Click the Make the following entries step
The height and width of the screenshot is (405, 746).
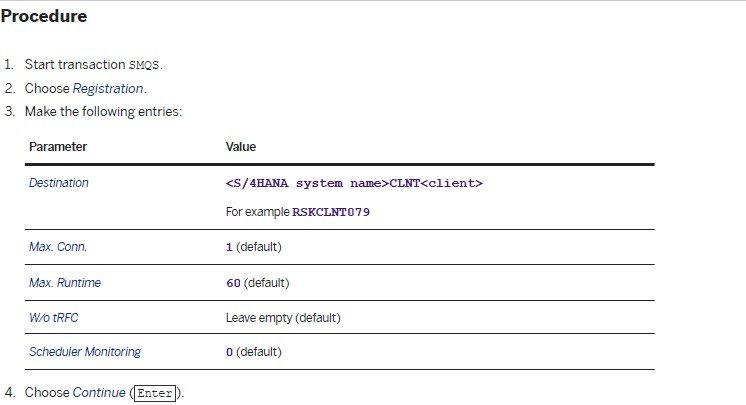(x=103, y=111)
